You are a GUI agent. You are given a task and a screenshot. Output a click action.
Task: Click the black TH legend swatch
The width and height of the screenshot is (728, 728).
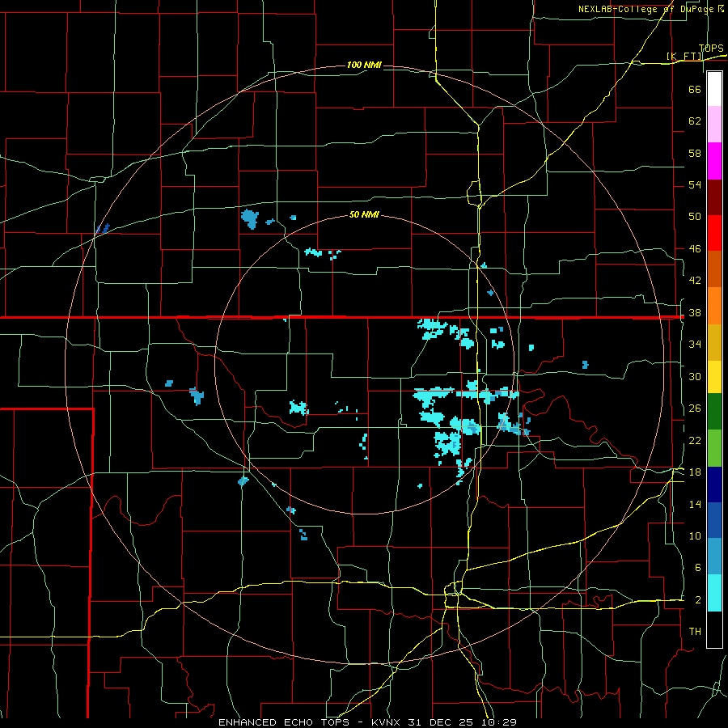pyautogui.click(x=714, y=629)
